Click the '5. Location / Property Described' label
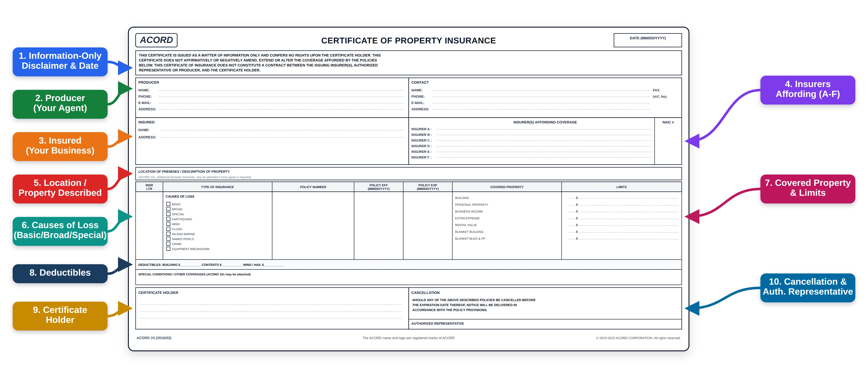The image size is (868, 378). (60, 189)
